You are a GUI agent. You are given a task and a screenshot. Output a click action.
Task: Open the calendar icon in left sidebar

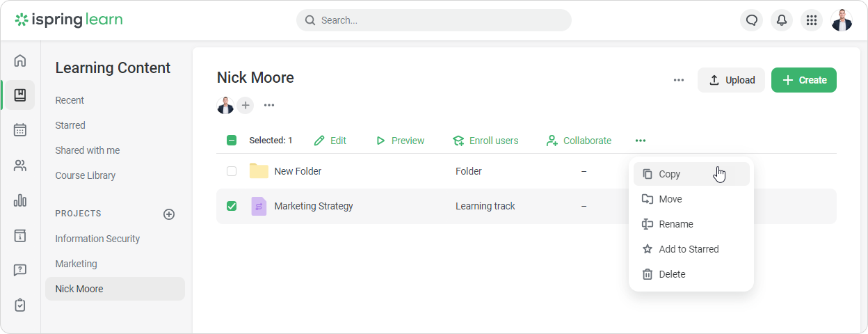tap(20, 130)
